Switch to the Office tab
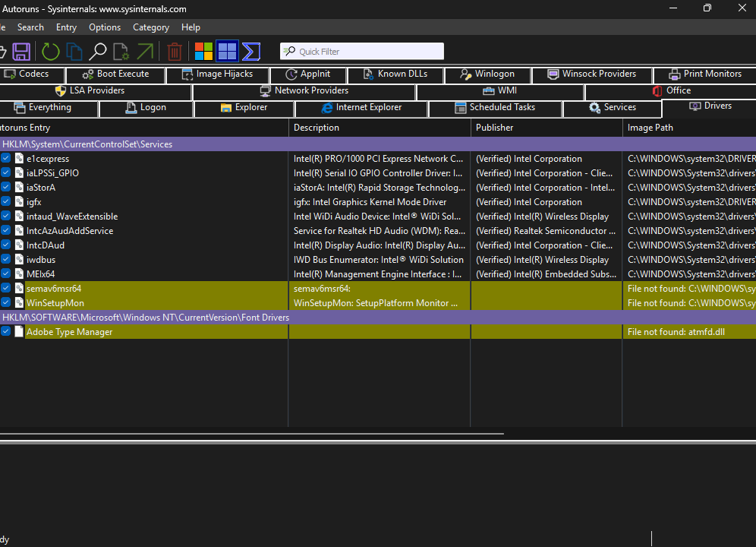This screenshot has width=756, height=547. [x=672, y=90]
